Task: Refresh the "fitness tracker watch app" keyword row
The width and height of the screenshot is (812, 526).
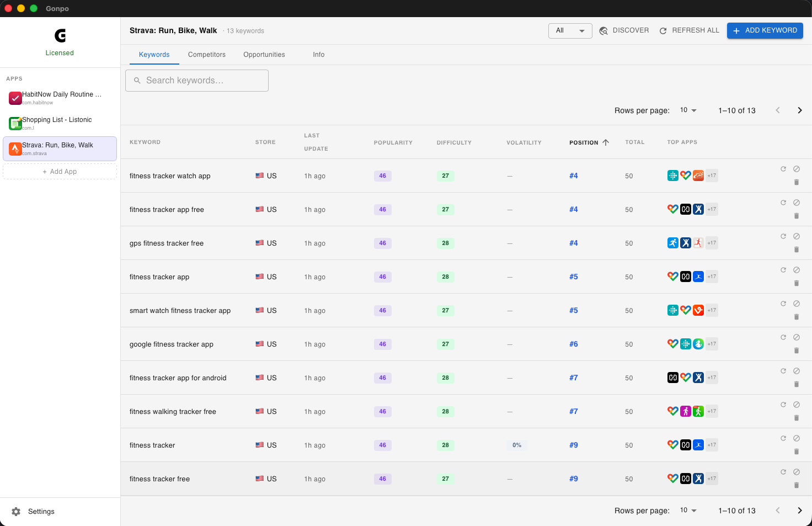Action: click(783, 169)
